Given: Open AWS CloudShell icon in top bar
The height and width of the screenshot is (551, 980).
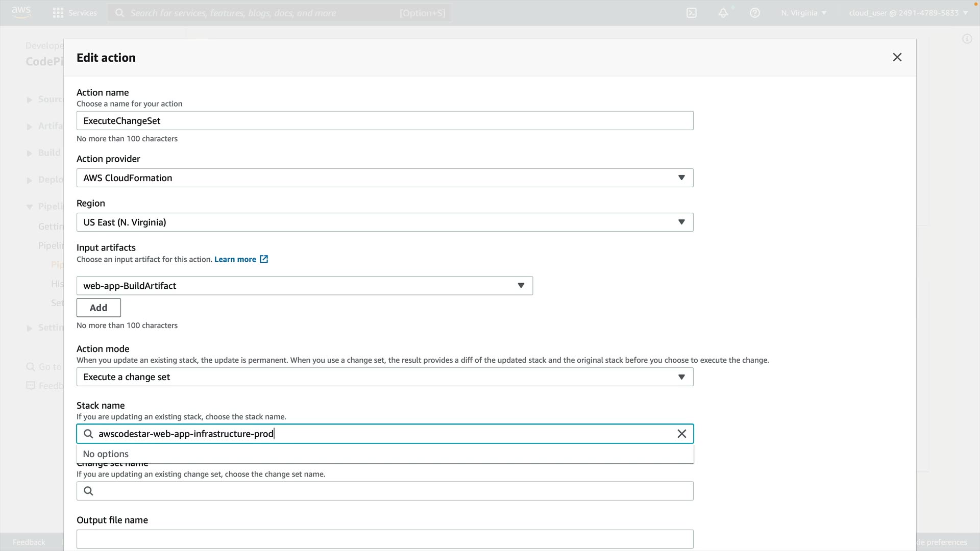Looking at the screenshot, I should click(692, 13).
